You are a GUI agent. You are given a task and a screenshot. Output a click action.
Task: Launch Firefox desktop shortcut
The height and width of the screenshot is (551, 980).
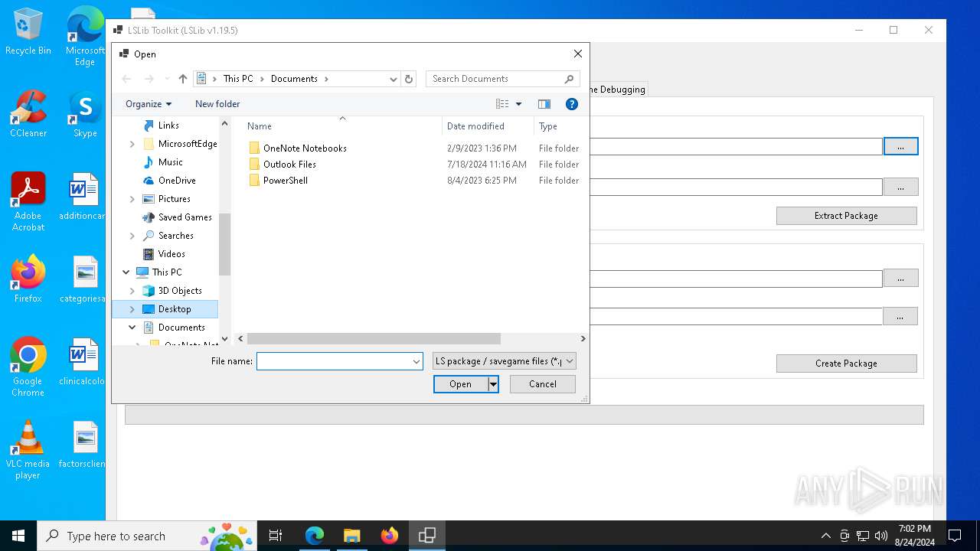click(x=28, y=279)
